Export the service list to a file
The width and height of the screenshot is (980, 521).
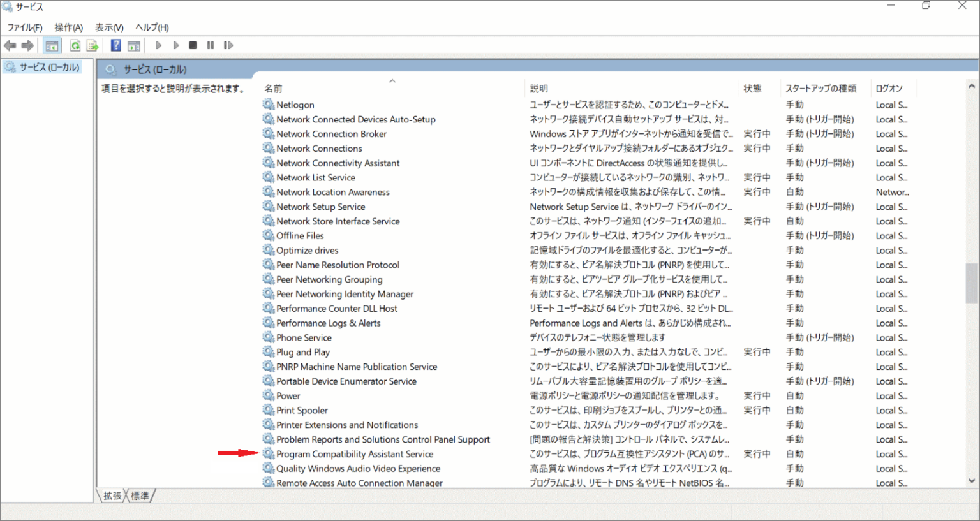(91, 45)
